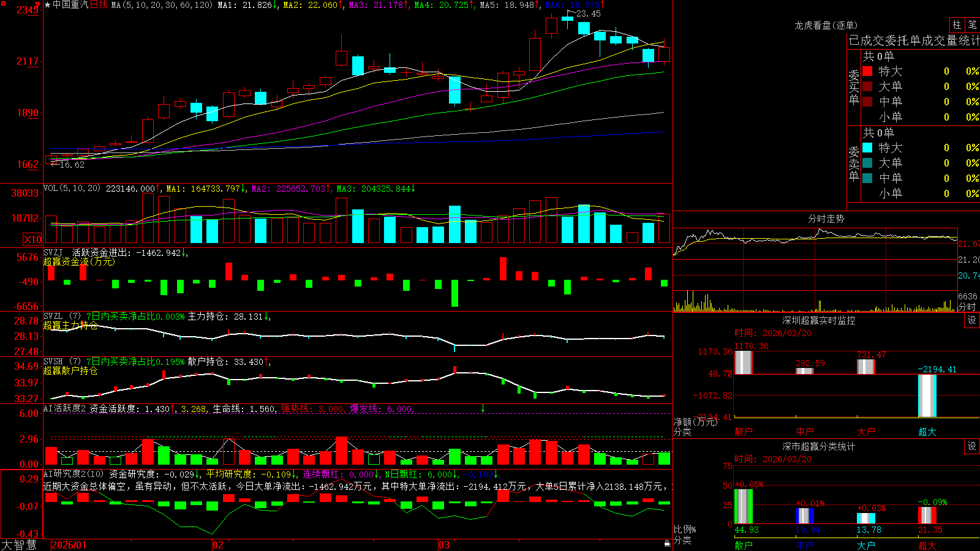
Task: Click the bright red 委买单 特大 swatch
Action: tap(867, 71)
